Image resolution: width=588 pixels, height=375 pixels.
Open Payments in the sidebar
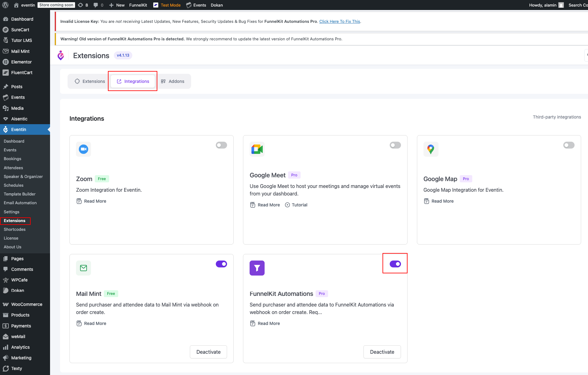pyautogui.click(x=25, y=326)
